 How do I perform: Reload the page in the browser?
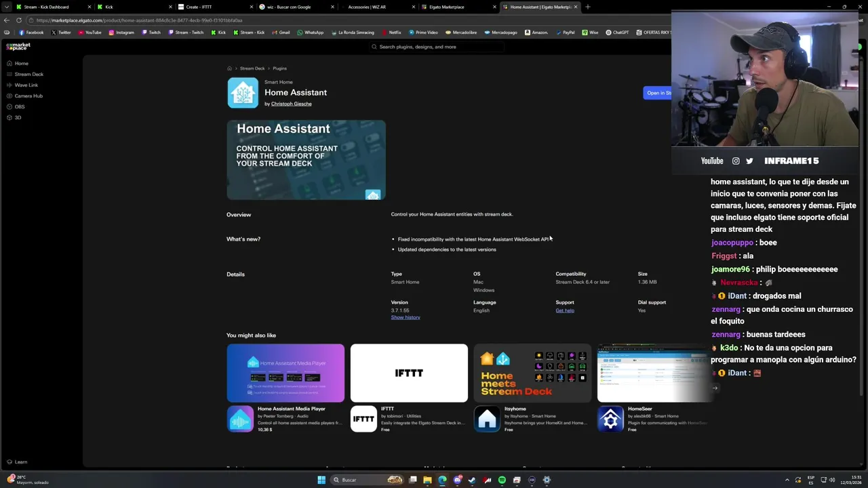(x=18, y=20)
